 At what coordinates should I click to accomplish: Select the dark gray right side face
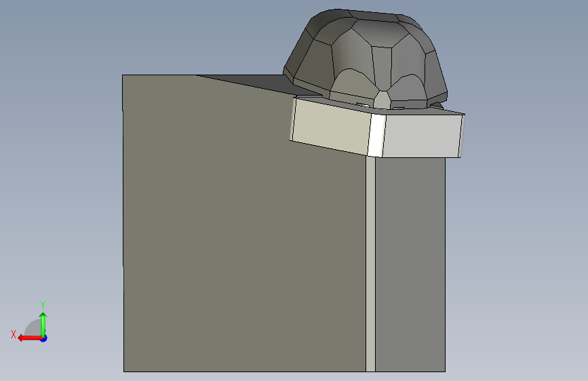(x=410, y=264)
